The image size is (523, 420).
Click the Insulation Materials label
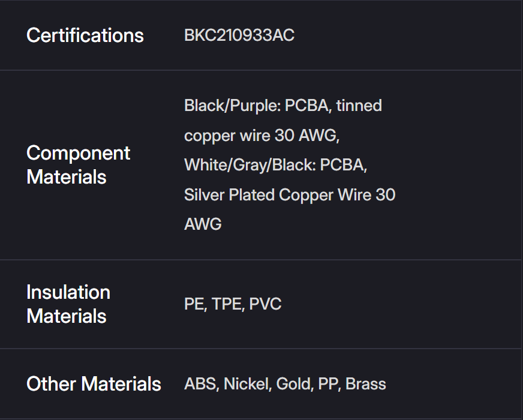pos(68,304)
